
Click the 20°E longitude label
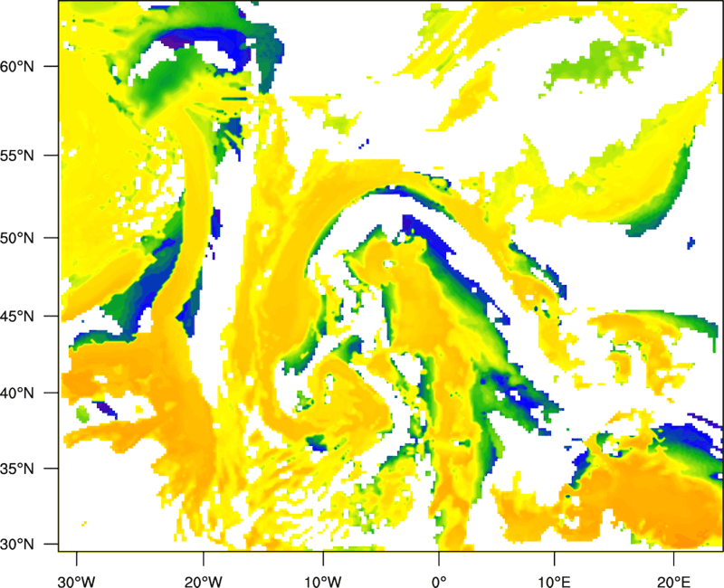pyautogui.click(x=673, y=582)
